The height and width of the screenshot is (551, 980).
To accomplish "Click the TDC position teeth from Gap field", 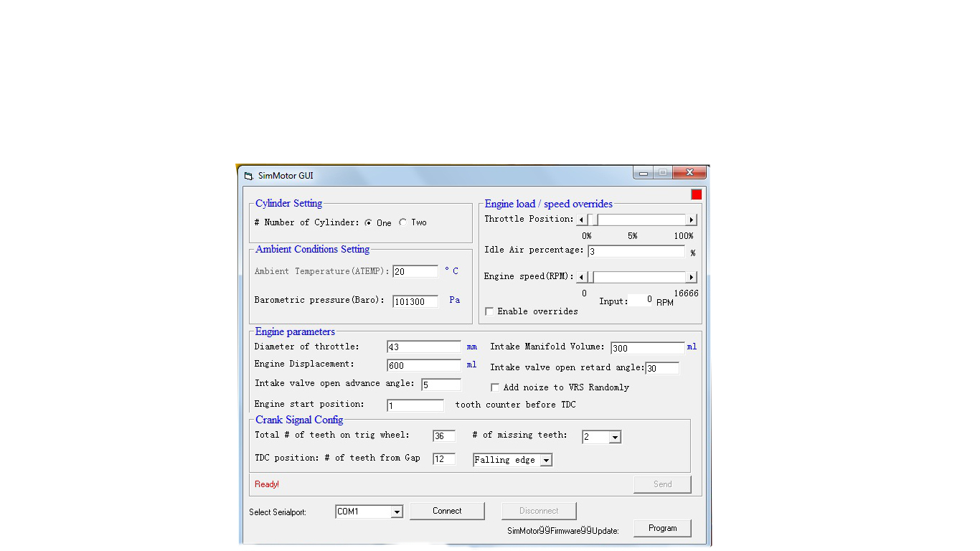I will (x=444, y=458).
